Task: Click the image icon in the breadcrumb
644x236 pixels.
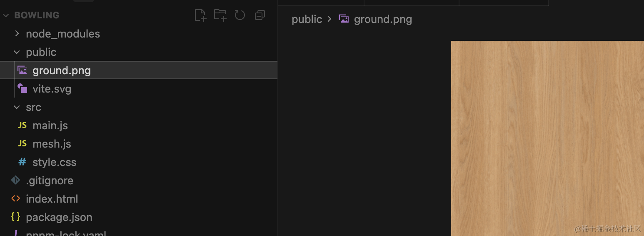Action: point(344,19)
